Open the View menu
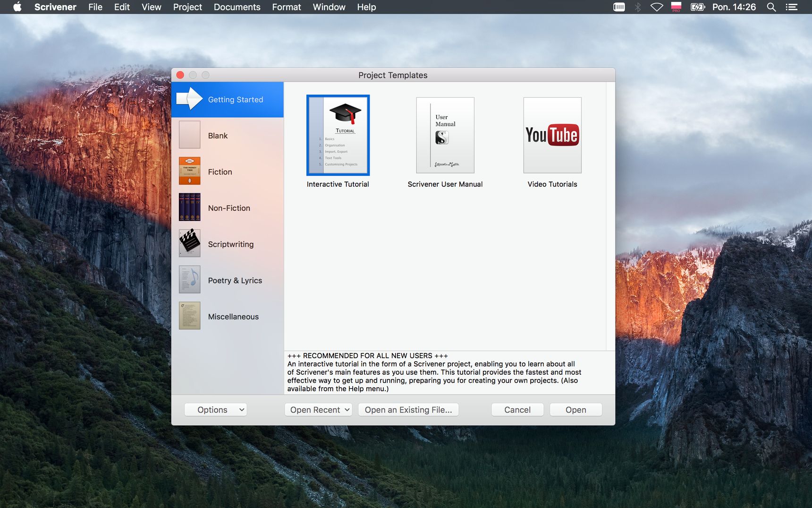 152,7
